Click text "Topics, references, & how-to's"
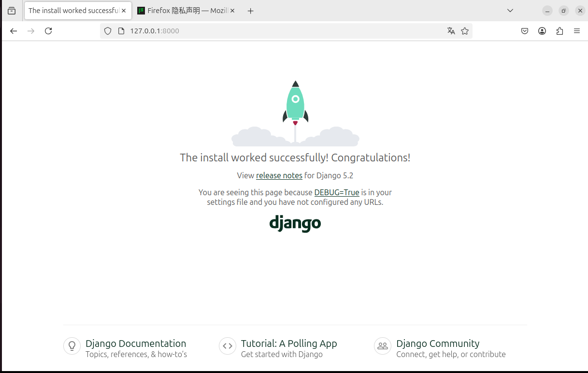This screenshot has width=588, height=373. 136,354
